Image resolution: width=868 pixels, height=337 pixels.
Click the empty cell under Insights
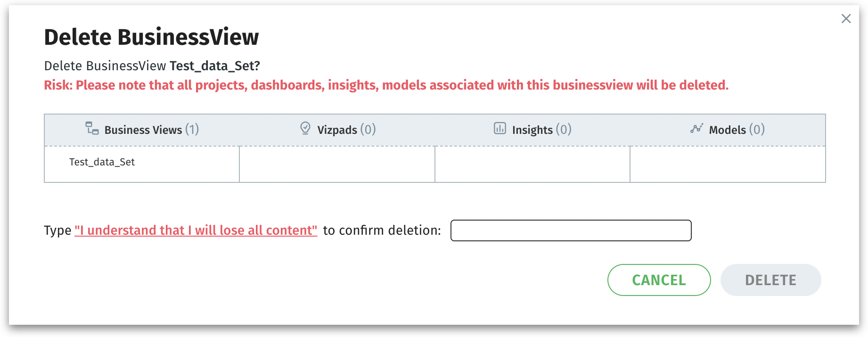click(x=532, y=164)
